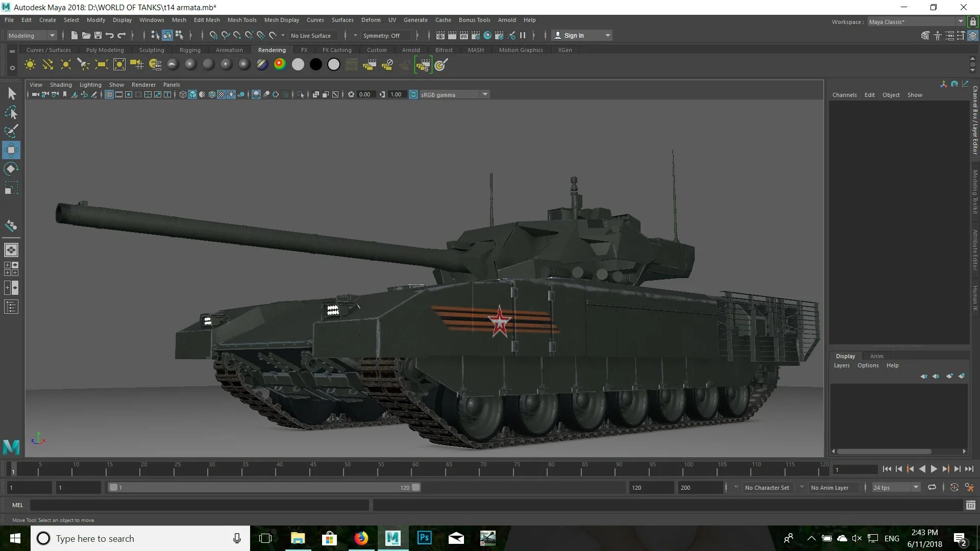This screenshot has height=551, width=980.
Task: Assign the Ramp Shader rainbow sphere material
Action: click(280, 65)
